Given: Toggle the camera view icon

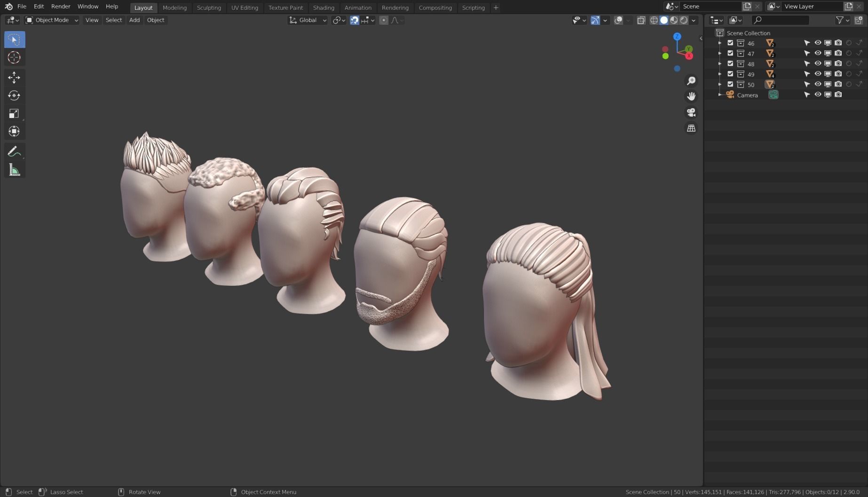Looking at the screenshot, I should coord(691,112).
